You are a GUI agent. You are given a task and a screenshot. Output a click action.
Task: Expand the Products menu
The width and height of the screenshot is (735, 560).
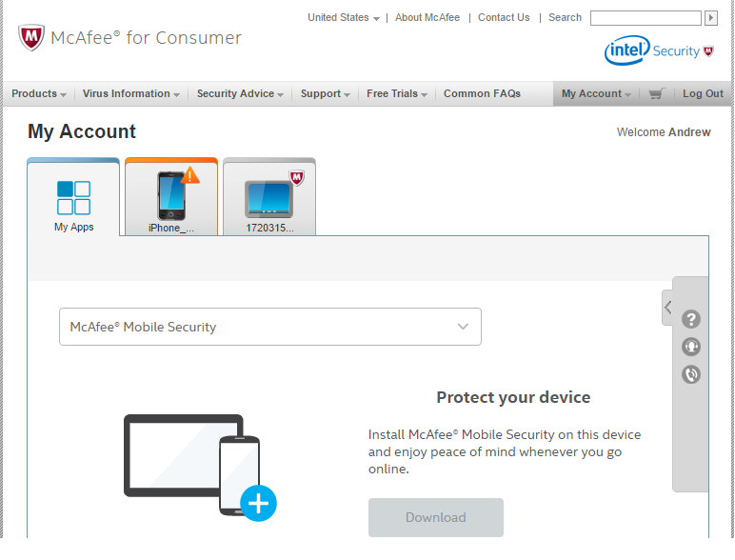tap(39, 93)
